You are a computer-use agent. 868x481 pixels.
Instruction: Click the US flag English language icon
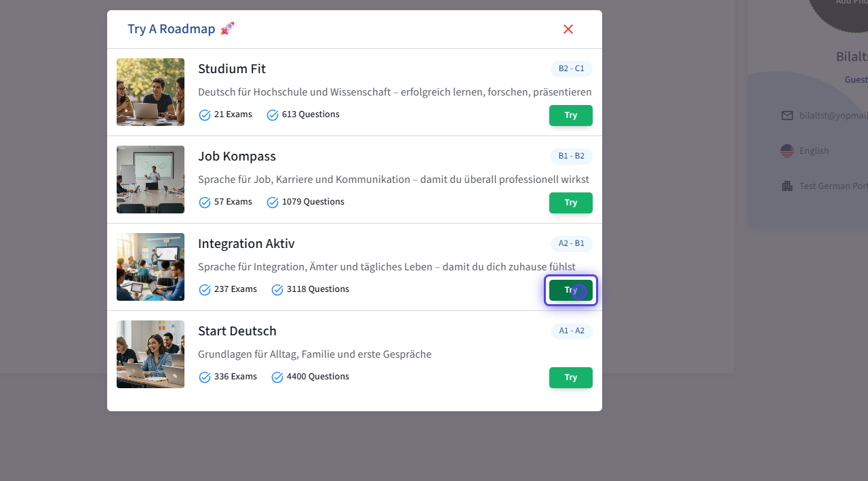coord(787,151)
